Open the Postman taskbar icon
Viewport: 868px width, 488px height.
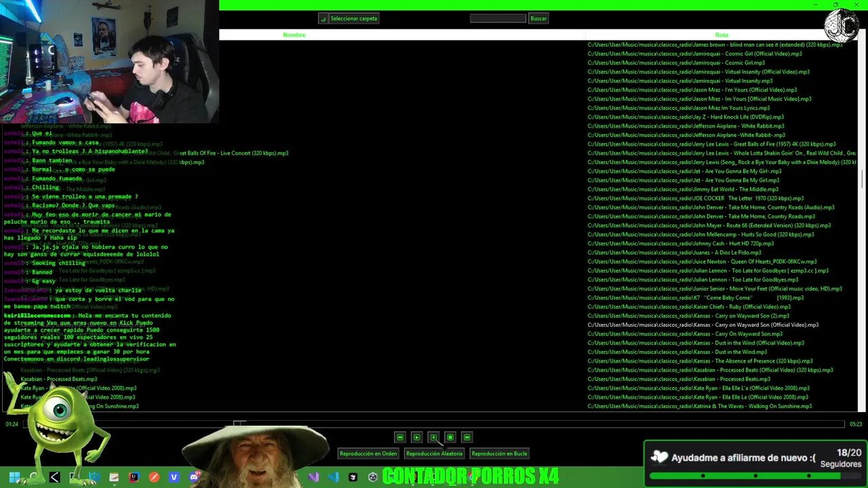(154, 477)
